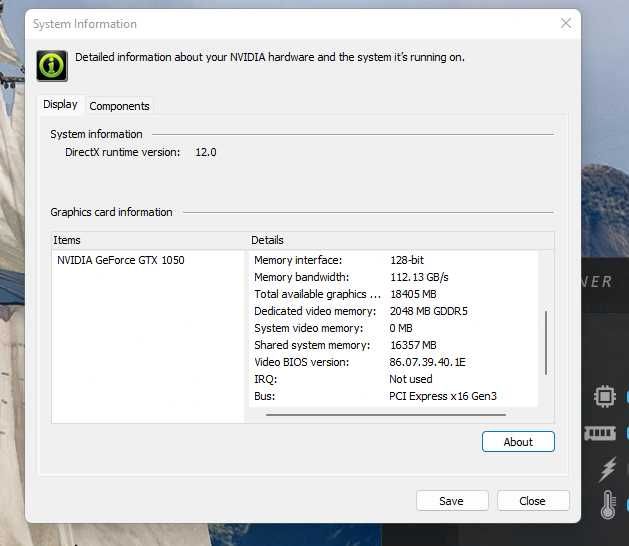This screenshot has height=546, width=629.
Task: Open the About dialog
Action: pos(518,442)
